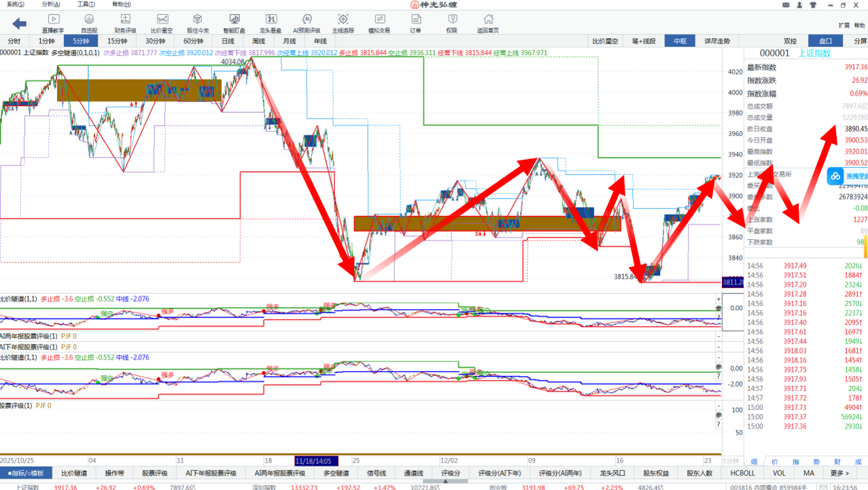868x490 pixels.
Task: Toggle the 笔+线段 chart overlay
Action: coord(643,41)
